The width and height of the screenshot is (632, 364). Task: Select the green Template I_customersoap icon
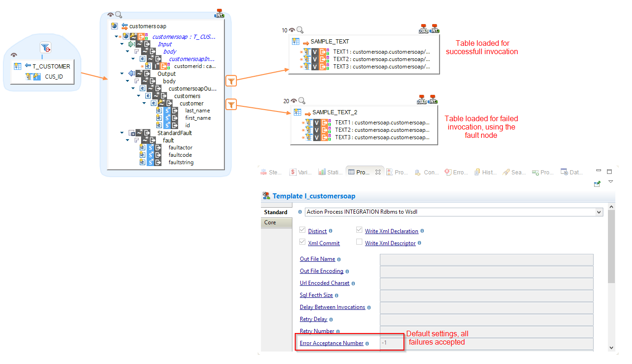click(x=266, y=195)
